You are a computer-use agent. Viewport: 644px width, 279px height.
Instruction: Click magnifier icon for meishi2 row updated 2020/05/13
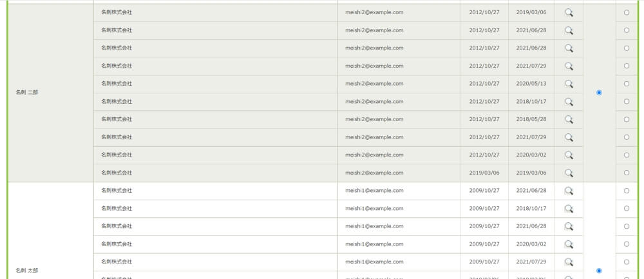tap(569, 84)
